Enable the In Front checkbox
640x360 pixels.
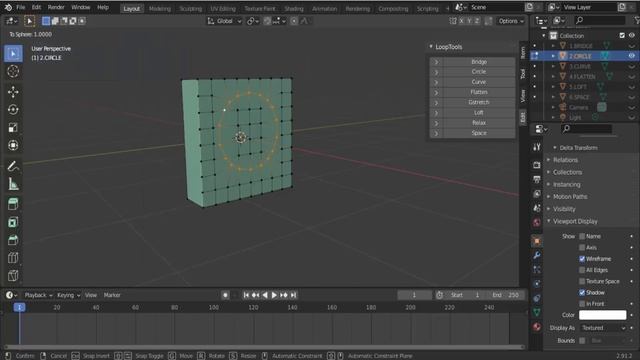pyautogui.click(x=582, y=304)
